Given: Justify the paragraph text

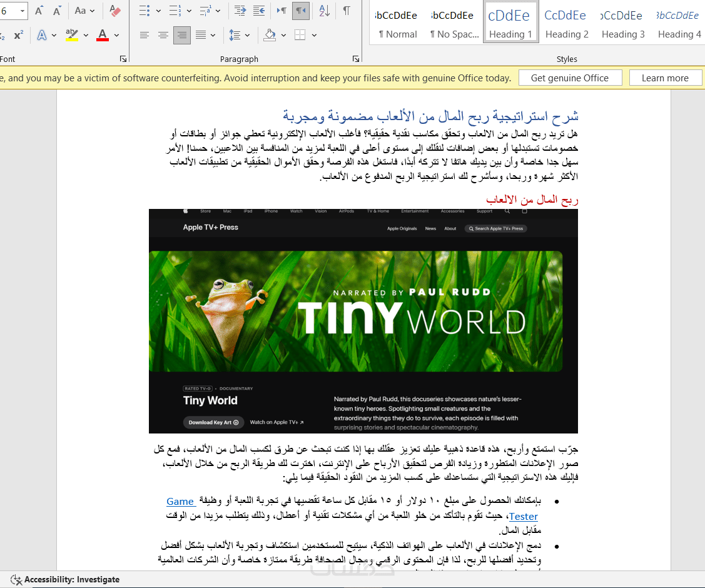Looking at the screenshot, I should pyautogui.click(x=201, y=35).
